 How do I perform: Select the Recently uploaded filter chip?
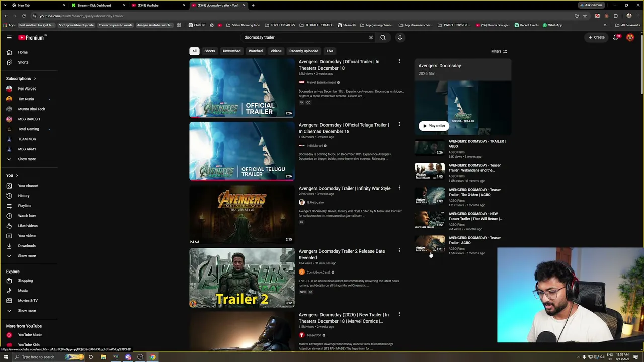point(304,51)
